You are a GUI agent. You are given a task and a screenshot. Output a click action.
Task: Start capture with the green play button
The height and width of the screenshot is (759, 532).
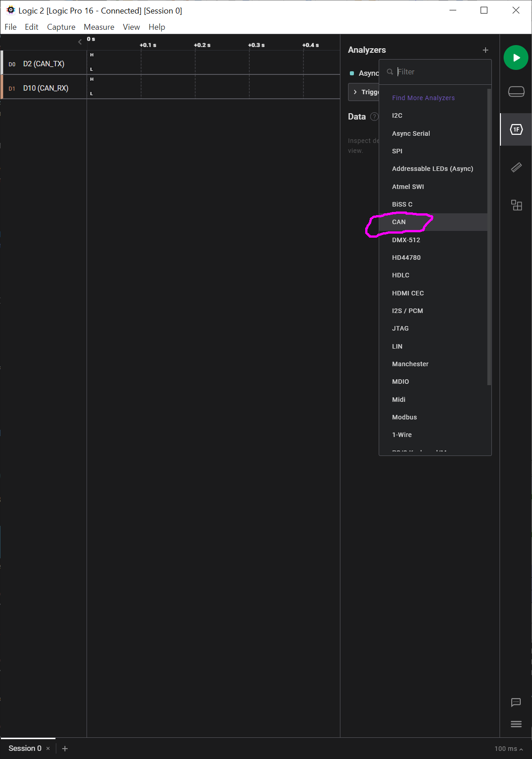[516, 58]
